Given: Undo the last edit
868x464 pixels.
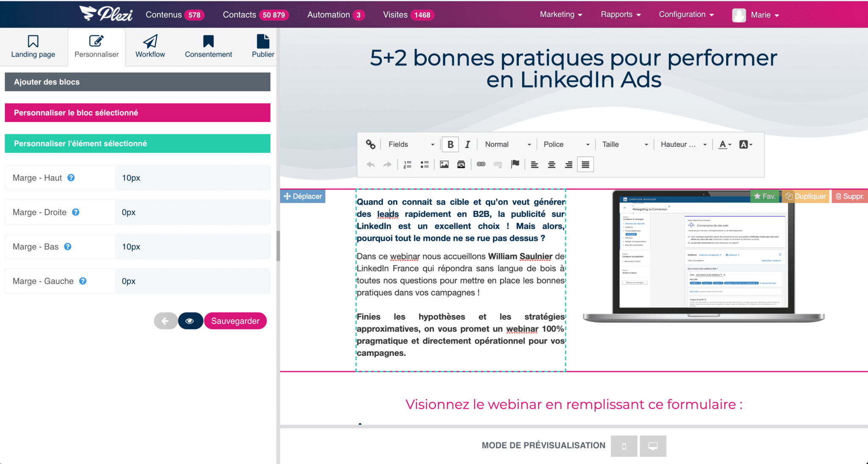Looking at the screenshot, I should coord(371,165).
